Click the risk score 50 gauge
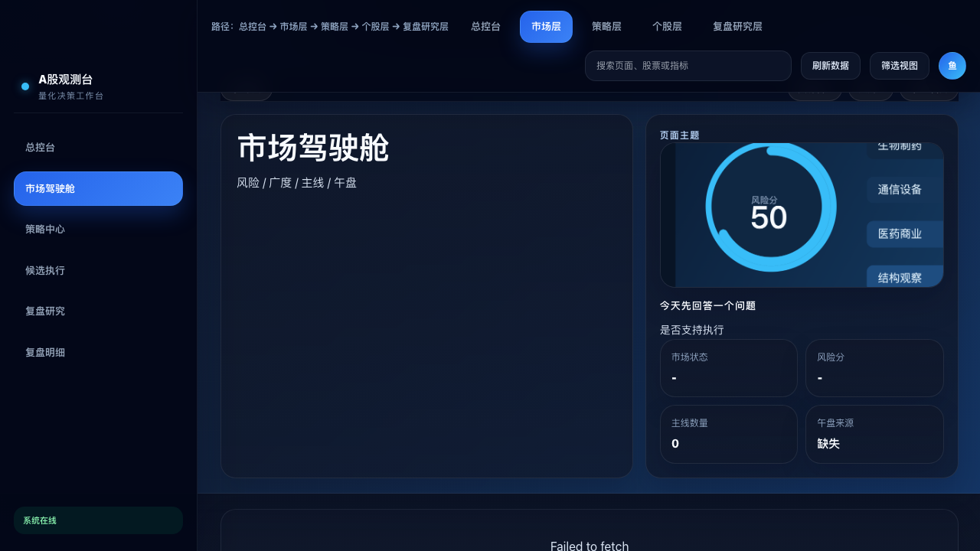The width and height of the screenshot is (980, 551). [x=769, y=208]
